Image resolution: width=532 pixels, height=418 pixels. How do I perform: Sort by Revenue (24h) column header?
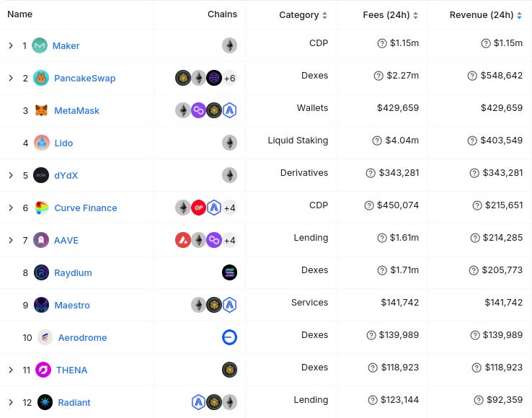point(486,15)
